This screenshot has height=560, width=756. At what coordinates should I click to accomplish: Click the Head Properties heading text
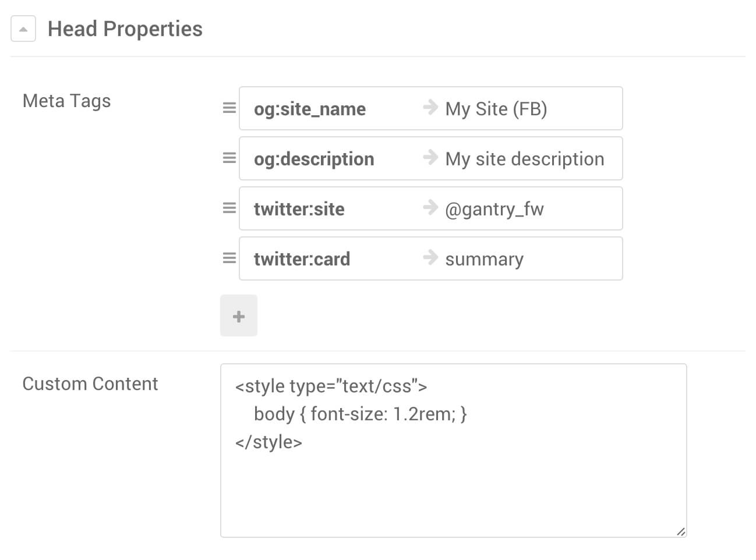(x=125, y=29)
